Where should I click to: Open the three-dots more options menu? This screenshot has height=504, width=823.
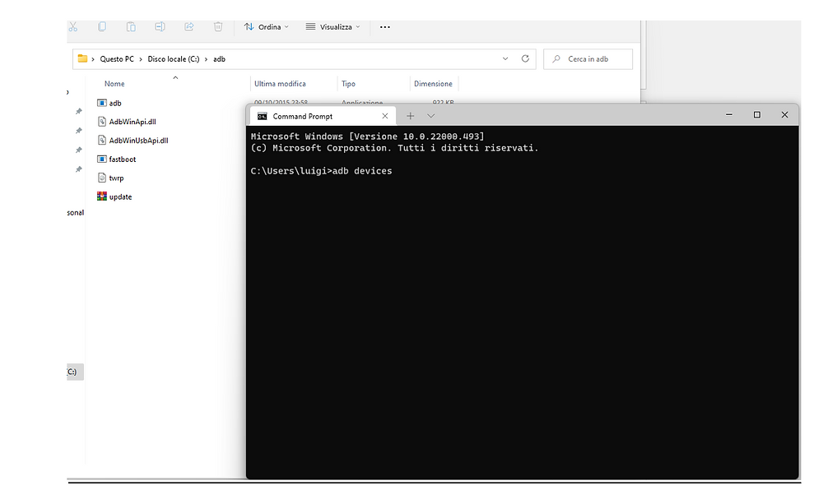(384, 27)
